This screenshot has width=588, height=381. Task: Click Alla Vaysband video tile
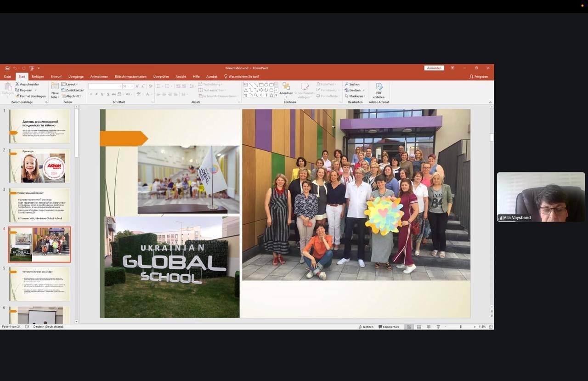coord(541,197)
